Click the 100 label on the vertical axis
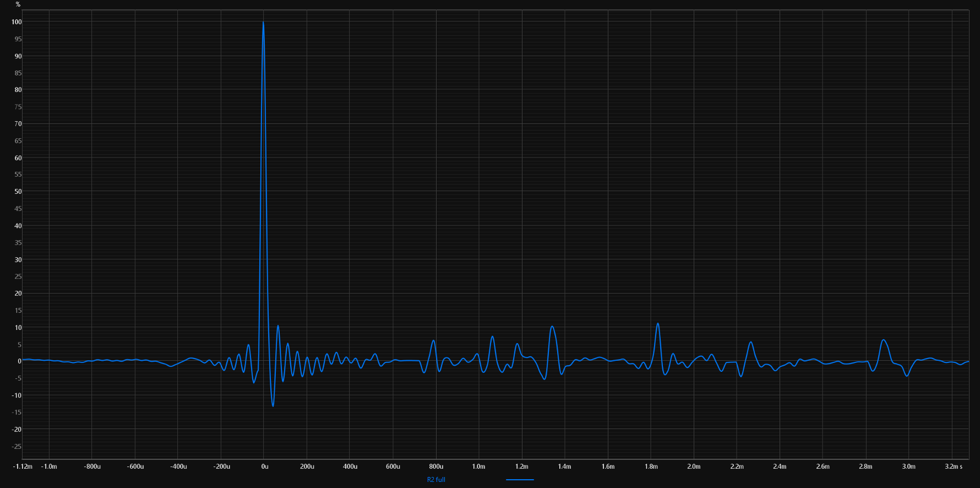980x488 pixels. 17,22
